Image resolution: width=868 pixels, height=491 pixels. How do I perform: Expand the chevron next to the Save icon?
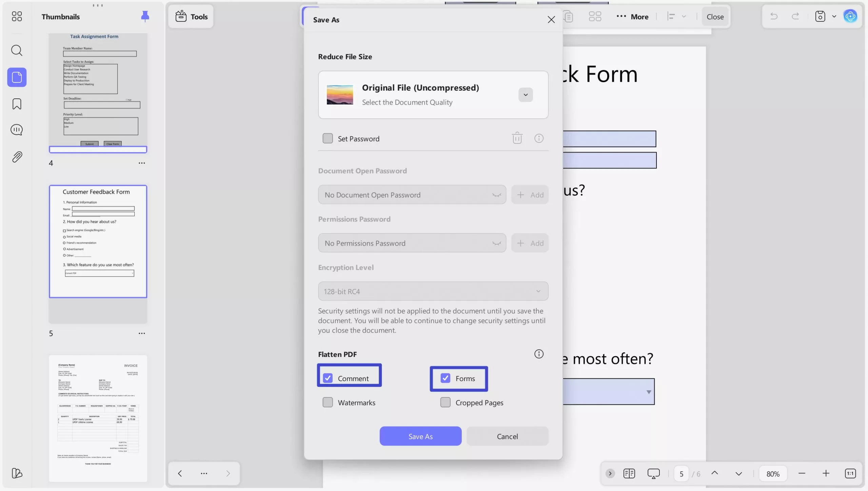(x=834, y=16)
